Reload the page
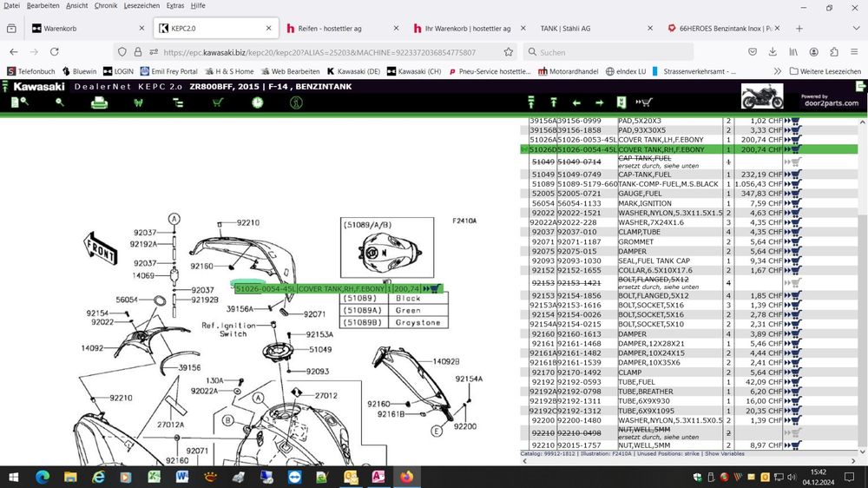 (x=54, y=52)
